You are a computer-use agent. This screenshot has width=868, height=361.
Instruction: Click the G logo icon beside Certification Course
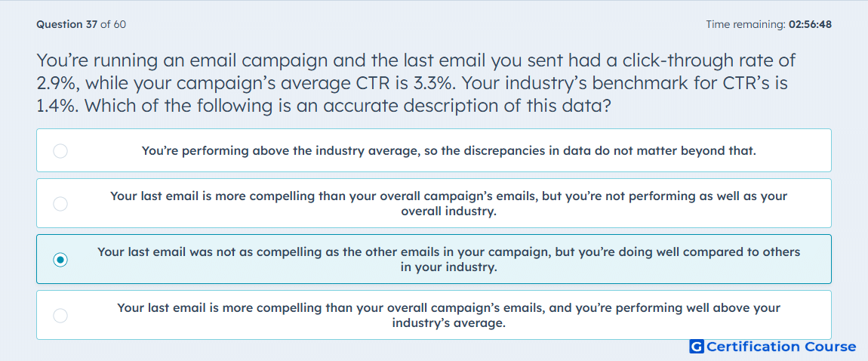pos(697,347)
